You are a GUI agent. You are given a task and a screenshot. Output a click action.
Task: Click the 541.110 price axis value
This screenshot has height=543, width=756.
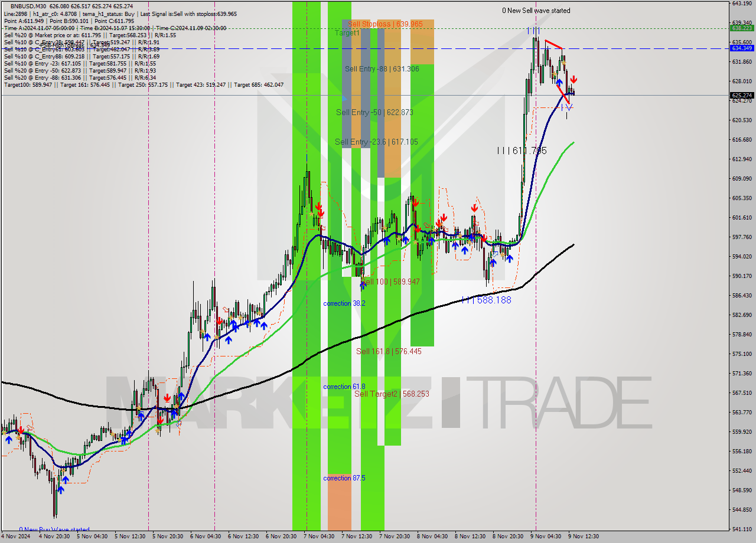pyautogui.click(x=742, y=529)
